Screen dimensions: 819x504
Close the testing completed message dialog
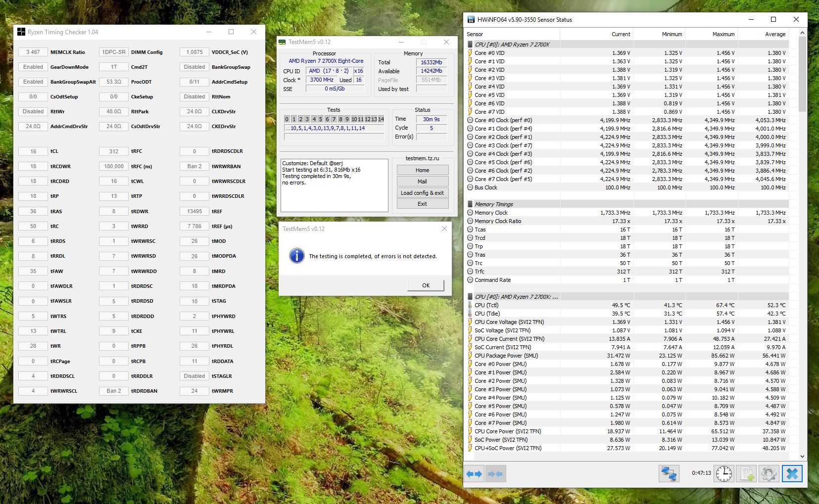tap(444, 229)
